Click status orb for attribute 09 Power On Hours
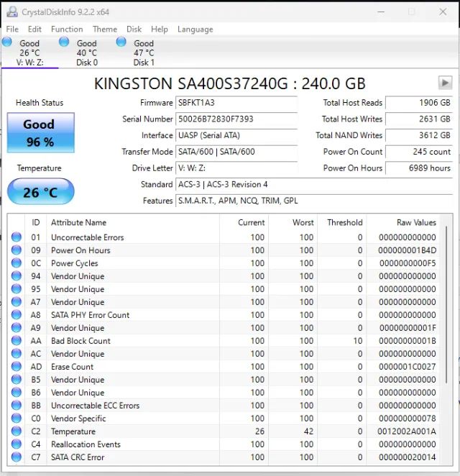Image resolution: width=460 pixels, height=476 pixels. pyautogui.click(x=17, y=250)
